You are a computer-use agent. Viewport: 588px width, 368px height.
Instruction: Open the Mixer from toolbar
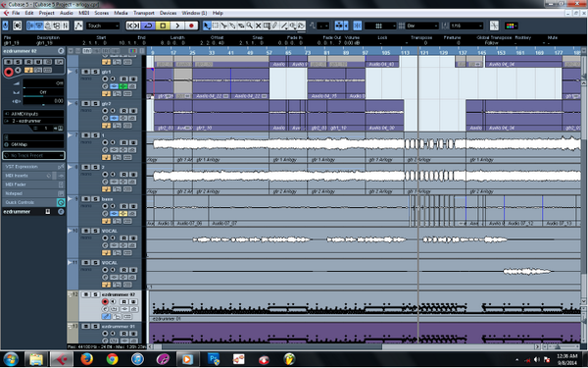point(65,26)
